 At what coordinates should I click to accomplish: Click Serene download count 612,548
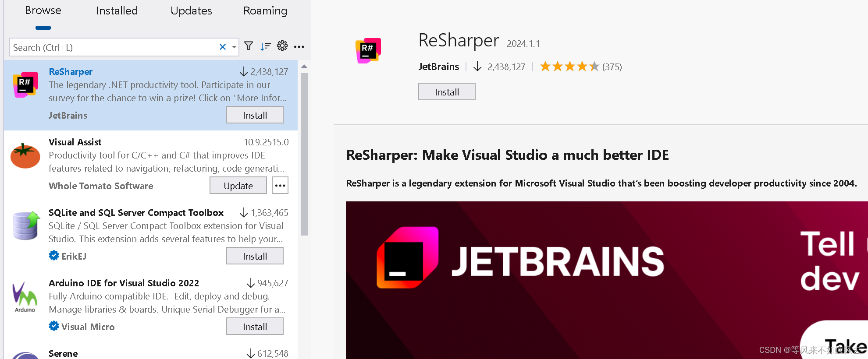click(273, 353)
